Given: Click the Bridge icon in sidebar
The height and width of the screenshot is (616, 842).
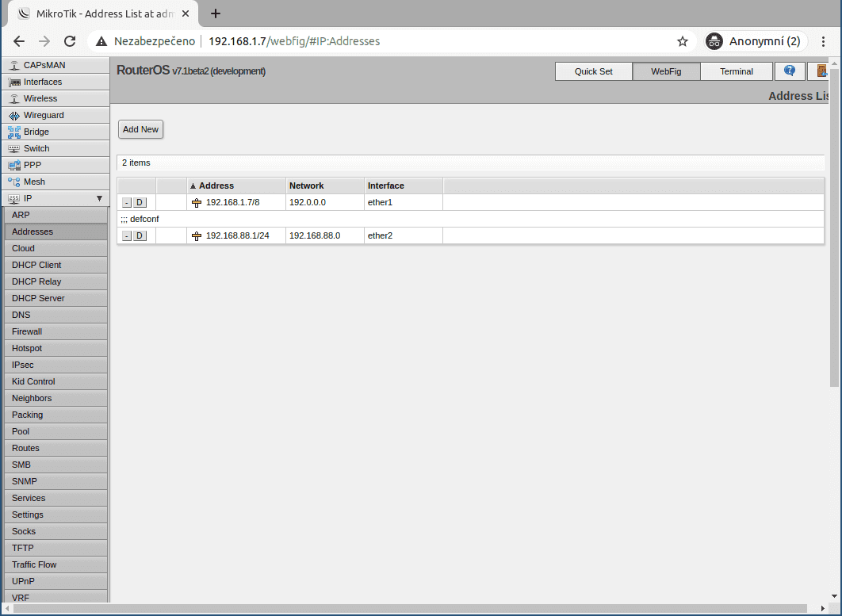Looking at the screenshot, I should point(14,132).
